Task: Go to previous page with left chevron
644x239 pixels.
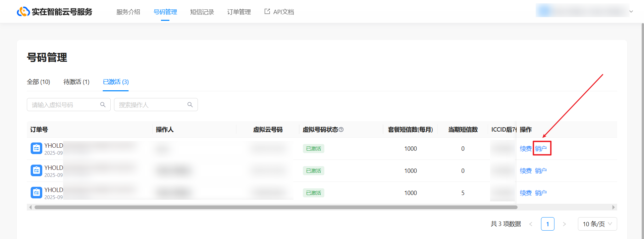Action: pyautogui.click(x=531, y=224)
